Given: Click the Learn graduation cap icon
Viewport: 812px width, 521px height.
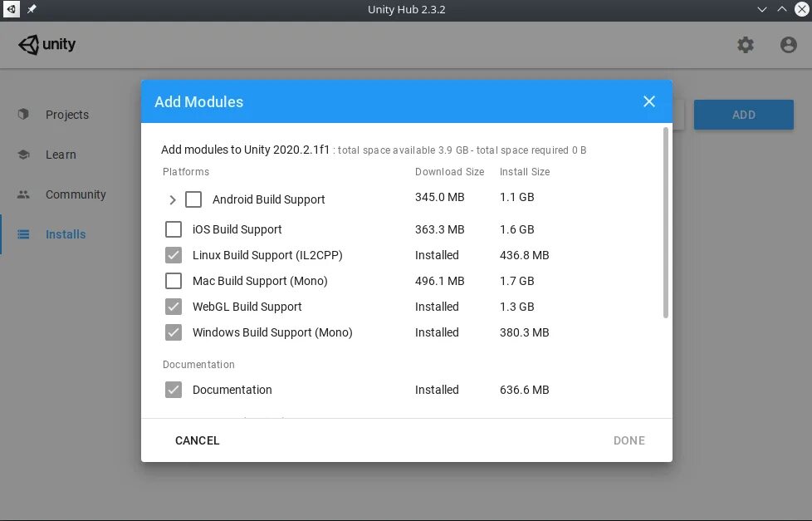Looking at the screenshot, I should point(23,155).
